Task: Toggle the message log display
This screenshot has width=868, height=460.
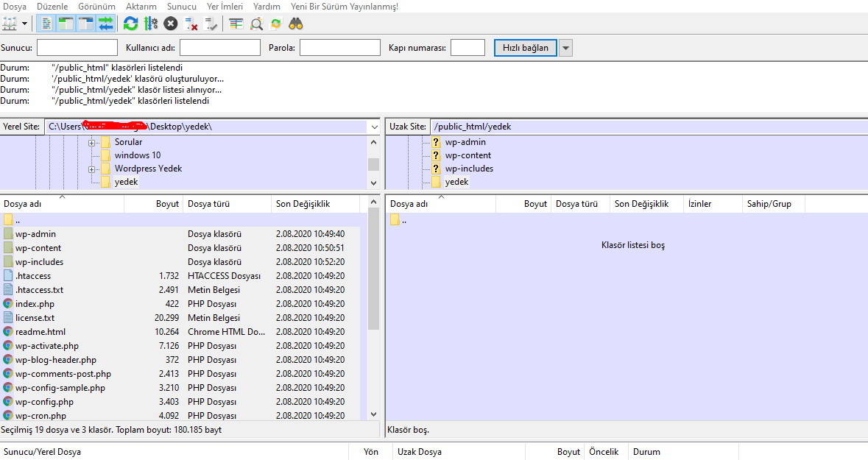Action: click(46, 24)
